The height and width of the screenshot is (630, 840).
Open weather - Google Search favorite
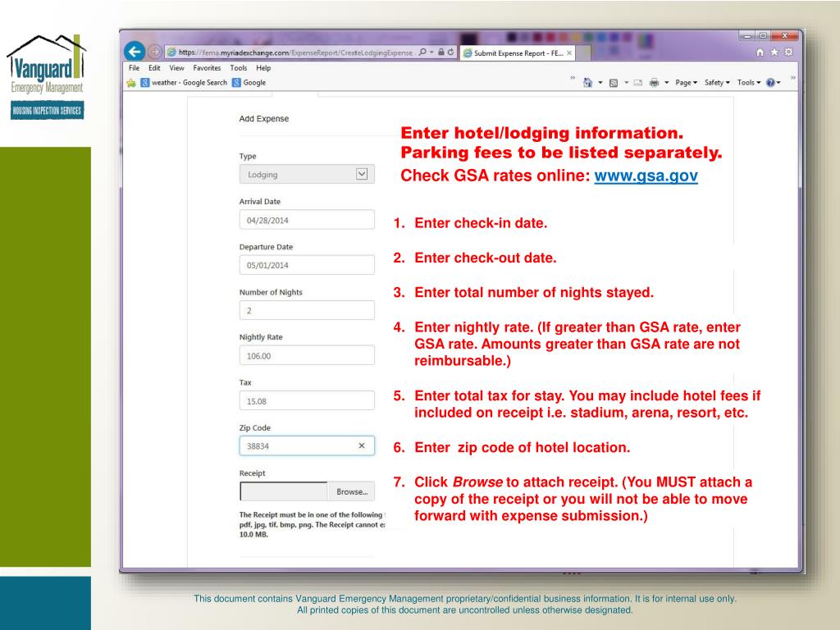tap(184, 83)
